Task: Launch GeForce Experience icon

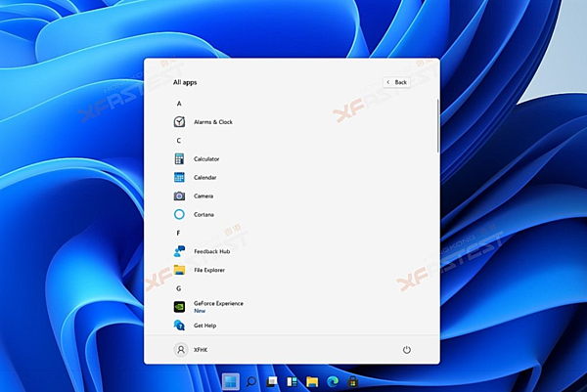Action: [179, 307]
